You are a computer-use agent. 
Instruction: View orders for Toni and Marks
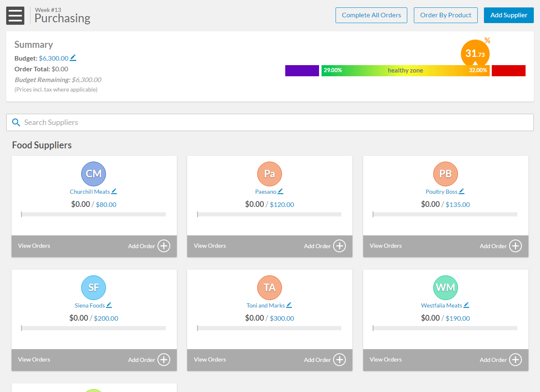(x=210, y=359)
